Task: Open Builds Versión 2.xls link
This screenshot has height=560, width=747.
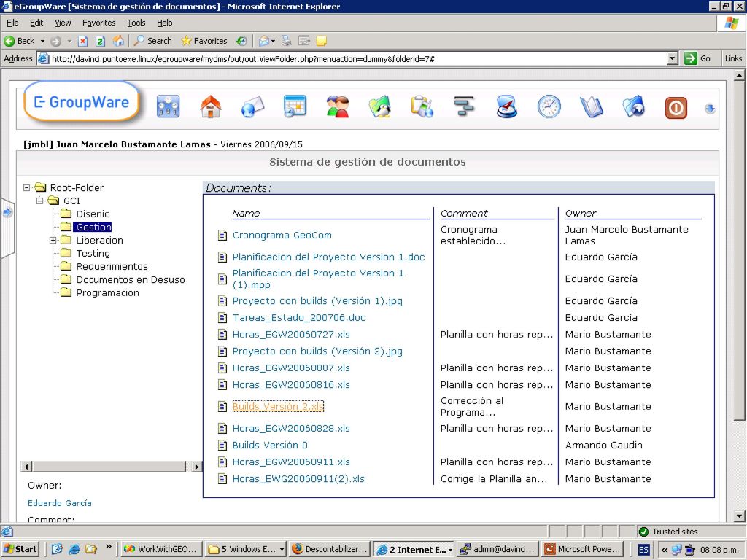Action: pos(278,406)
